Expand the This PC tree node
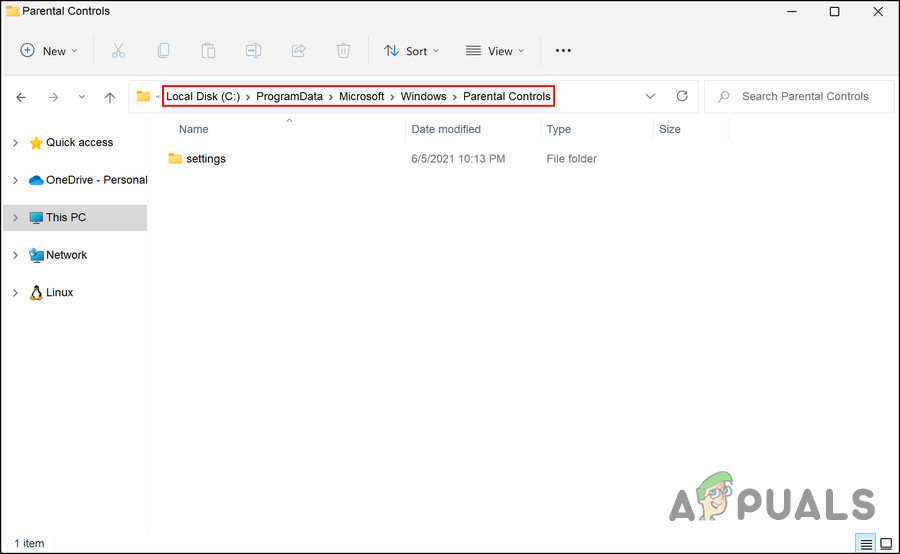The image size is (900, 554). click(15, 218)
